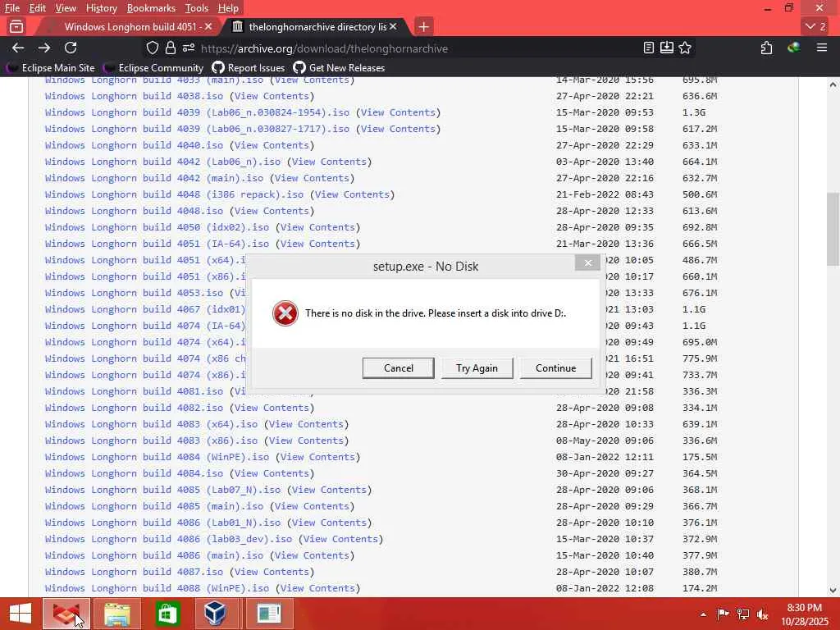
Task: Close the Windows Longhorn build 4051 tab
Action: point(208,26)
